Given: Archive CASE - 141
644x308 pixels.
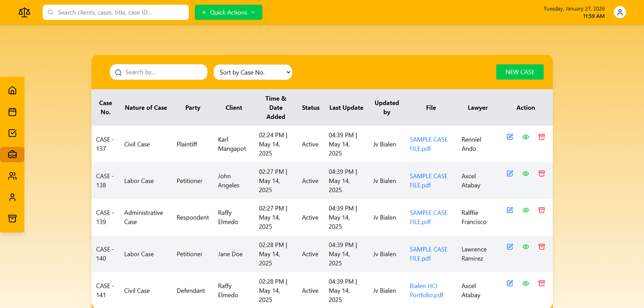Looking at the screenshot, I should 541,283.
